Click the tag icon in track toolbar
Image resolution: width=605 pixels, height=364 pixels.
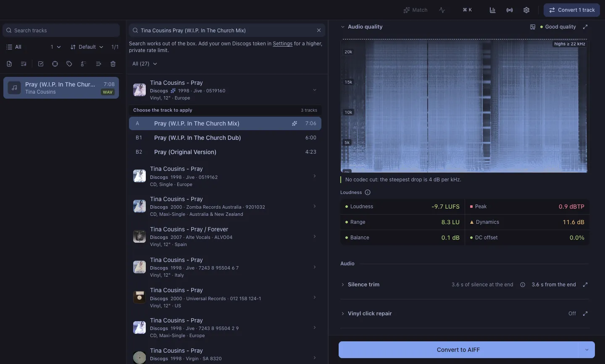(69, 64)
